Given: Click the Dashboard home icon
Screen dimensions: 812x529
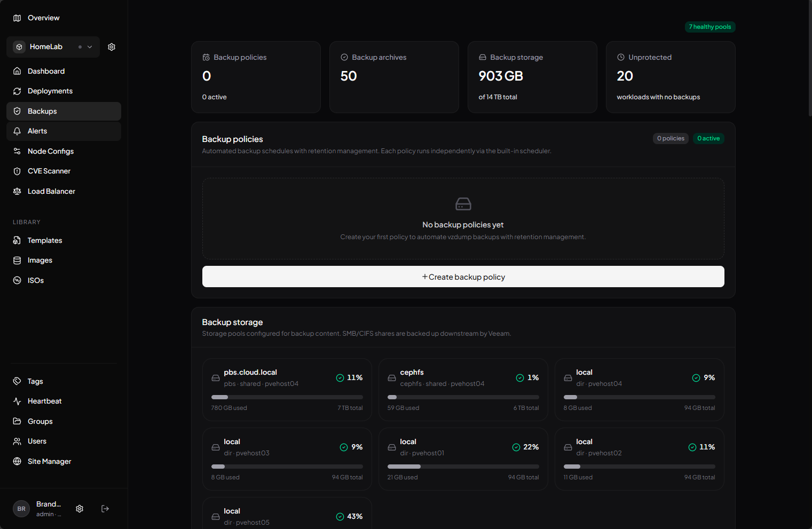Looking at the screenshot, I should [x=17, y=71].
